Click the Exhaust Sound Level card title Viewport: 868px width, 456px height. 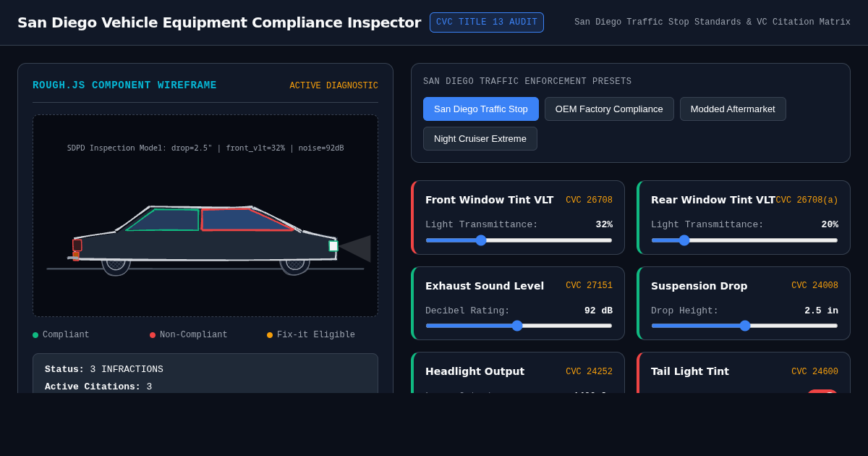point(485,286)
